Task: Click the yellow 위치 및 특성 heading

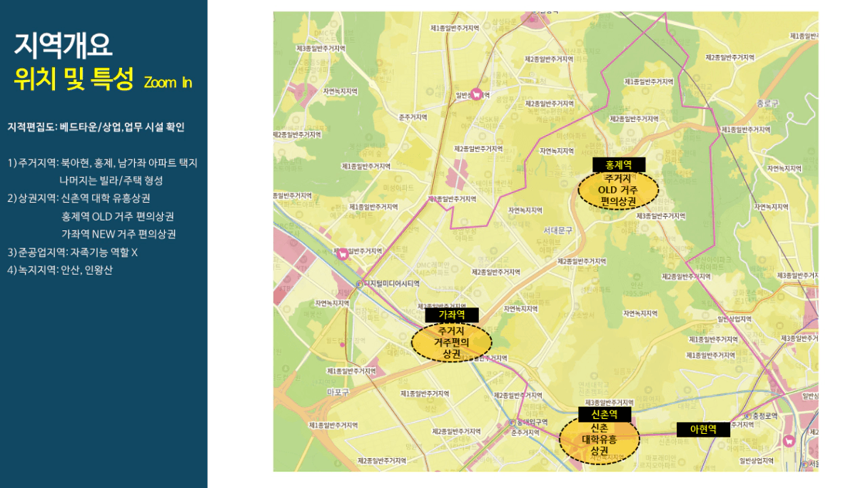Action: (x=74, y=79)
